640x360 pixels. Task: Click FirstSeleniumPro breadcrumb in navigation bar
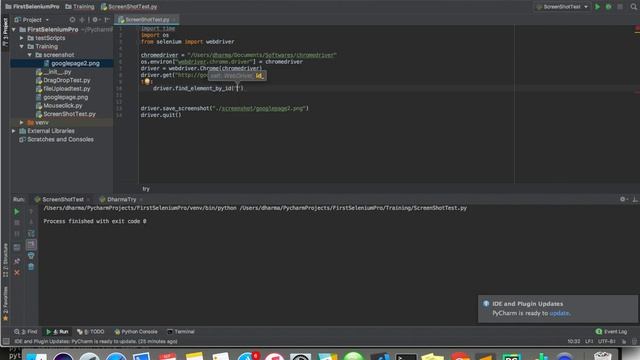(32, 7)
